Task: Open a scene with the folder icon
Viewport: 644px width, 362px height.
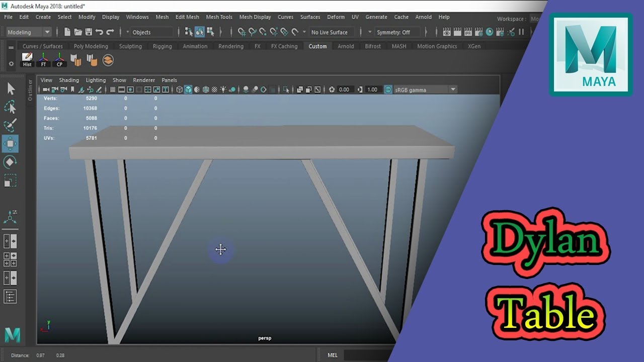Action: coord(78,32)
